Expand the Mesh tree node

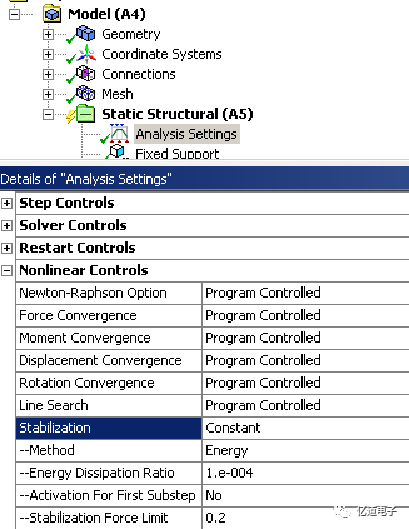[48, 94]
